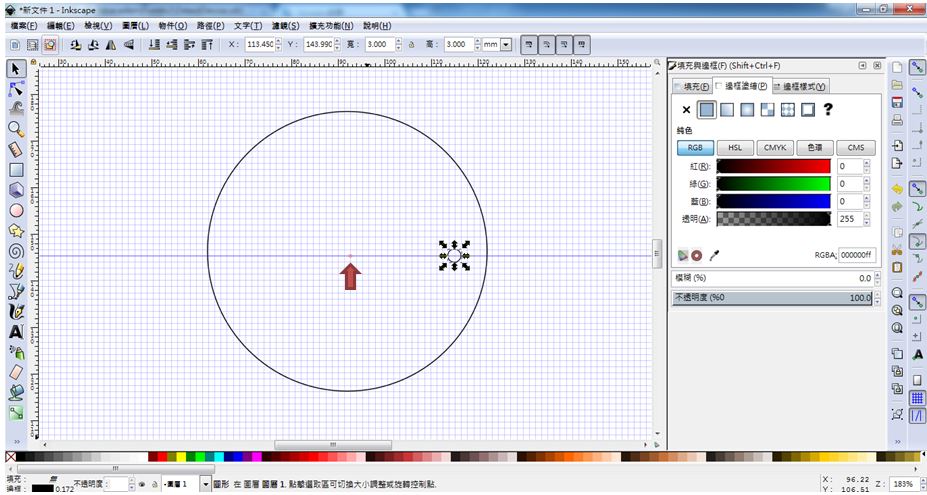Toggle layer visibility eye icon
The height and width of the screenshot is (495, 927).
[x=142, y=484]
